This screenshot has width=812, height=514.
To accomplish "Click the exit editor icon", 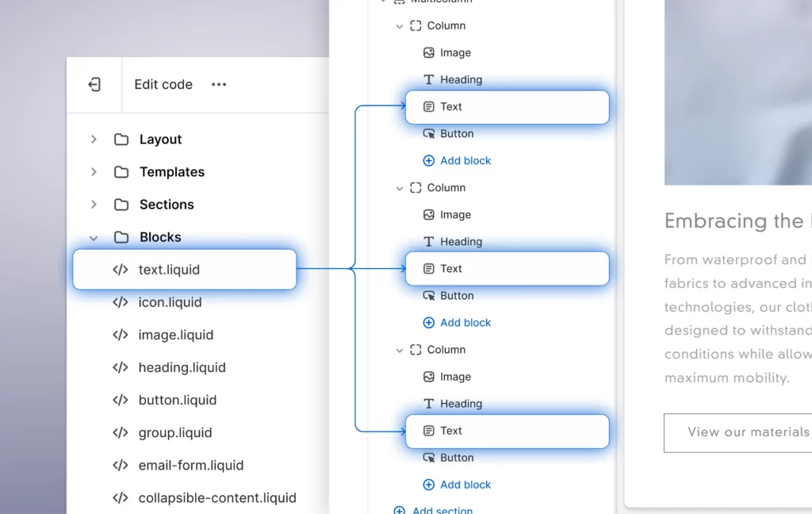I will click(94, 84).
